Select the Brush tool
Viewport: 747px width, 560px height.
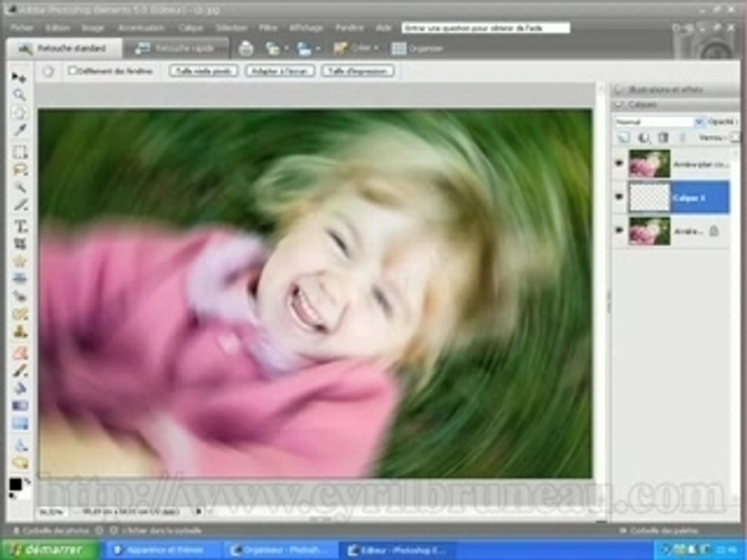20,370
